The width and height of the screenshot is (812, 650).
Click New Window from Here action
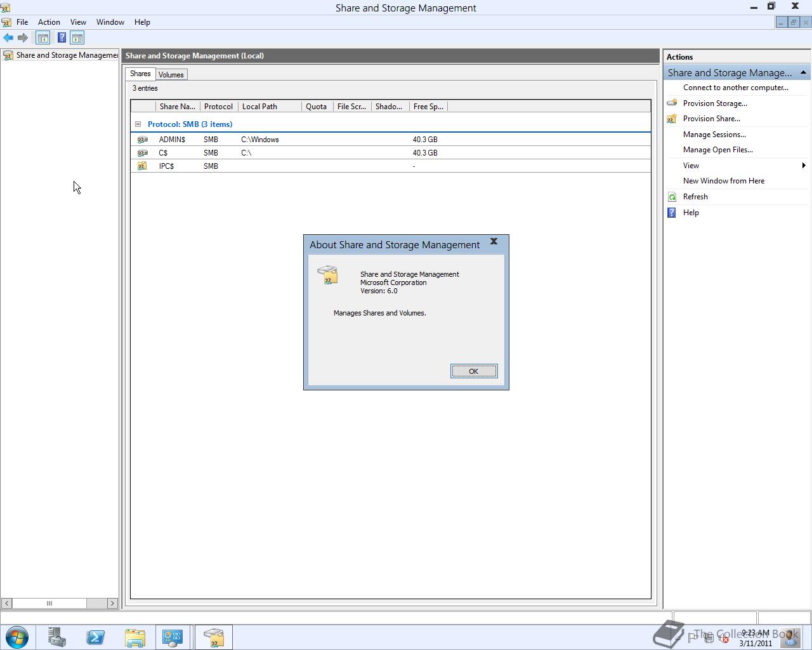point(724,181)
